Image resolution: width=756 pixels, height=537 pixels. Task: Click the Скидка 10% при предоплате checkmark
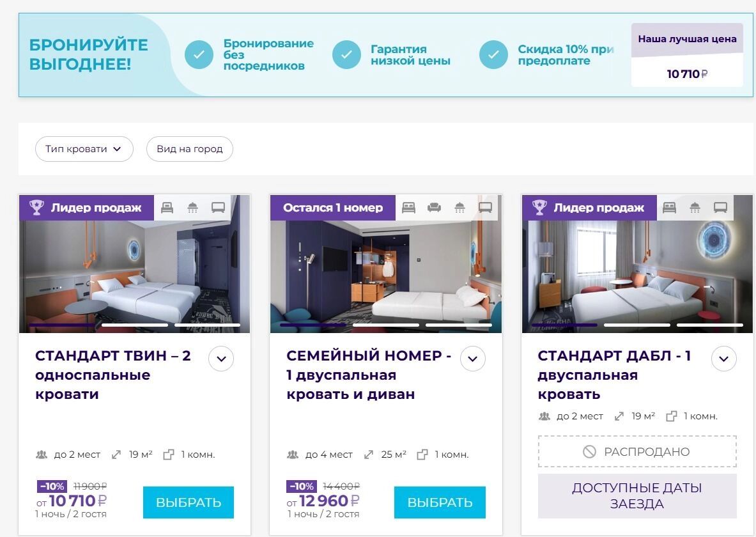click(493, 54)
